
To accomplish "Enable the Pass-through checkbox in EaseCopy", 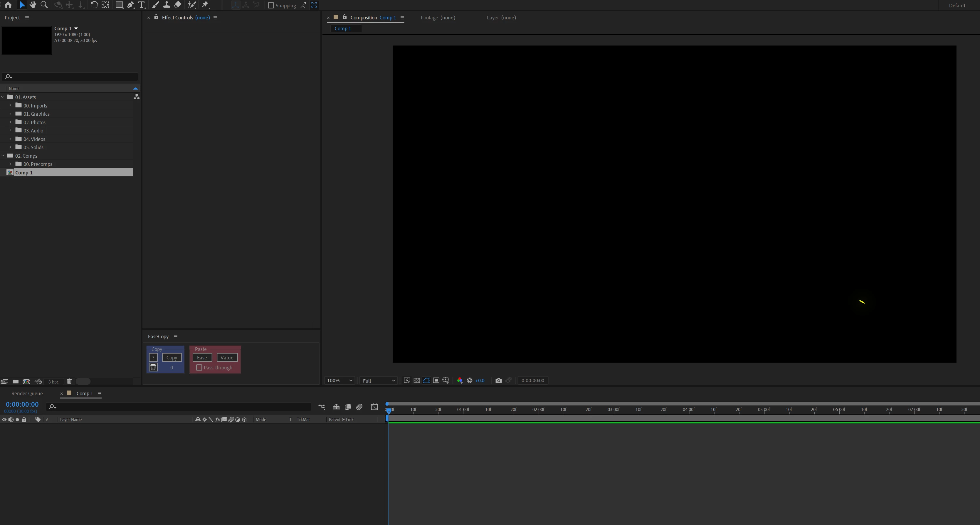I will [x=199, y=368].
